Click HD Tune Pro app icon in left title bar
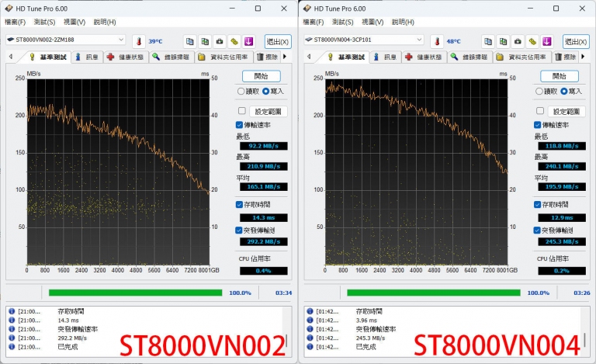Image resolution: width=596 pixels, height=364 pixels. [9, 9]
